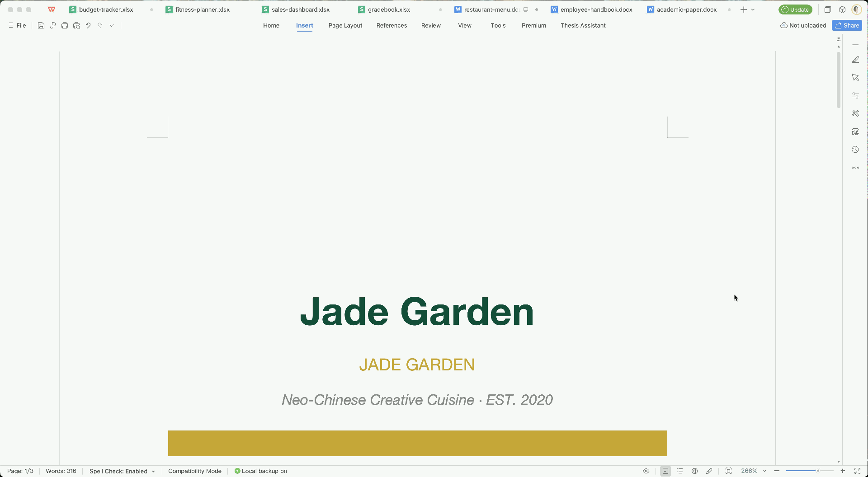Open the magic wand AI tool in the sidebar

click(855, 113)
